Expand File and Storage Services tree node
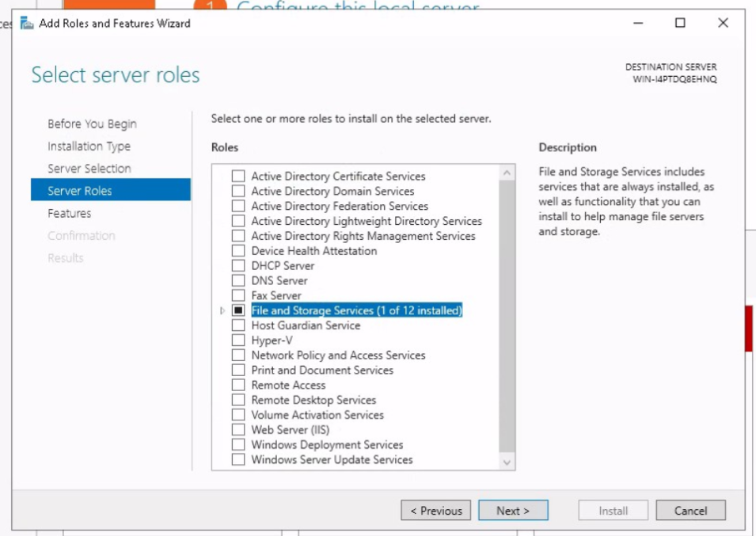This screenshot has height=536, width=756. coord(222,311)
